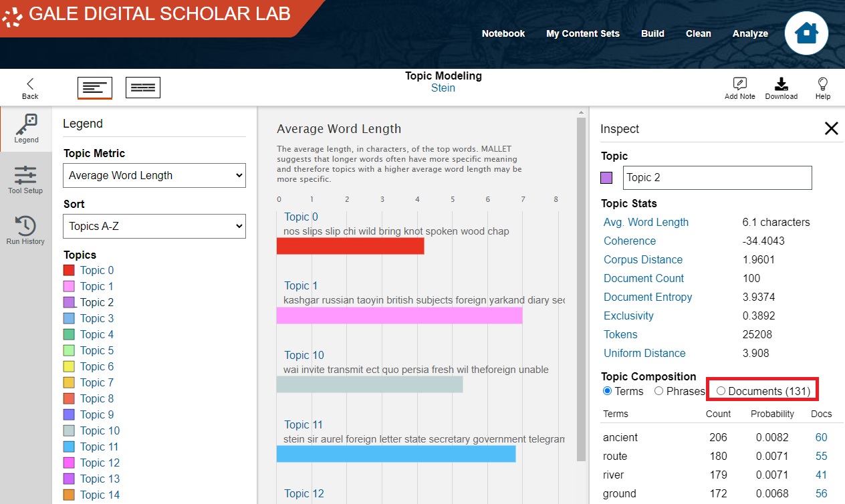Click the Document Count stat link
The width and height of the screenshot is (845, 504).
pyautogui.click(x=644, y=278)
